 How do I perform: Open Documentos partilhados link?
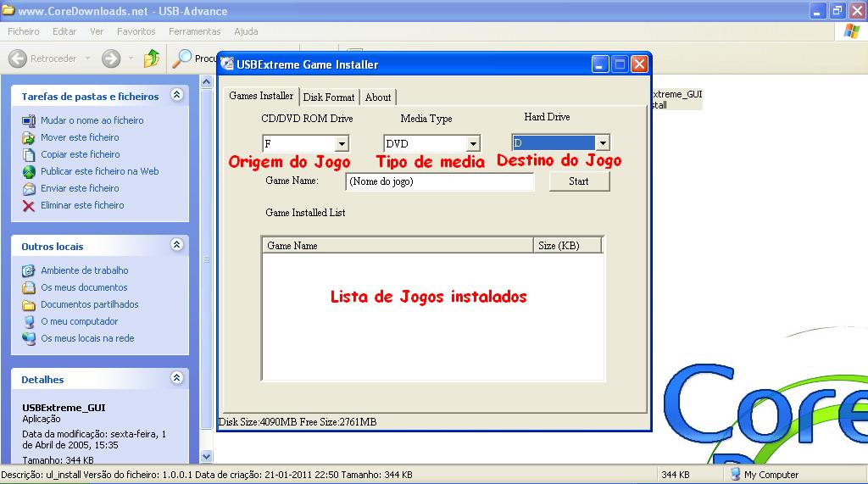click(90, 304)
